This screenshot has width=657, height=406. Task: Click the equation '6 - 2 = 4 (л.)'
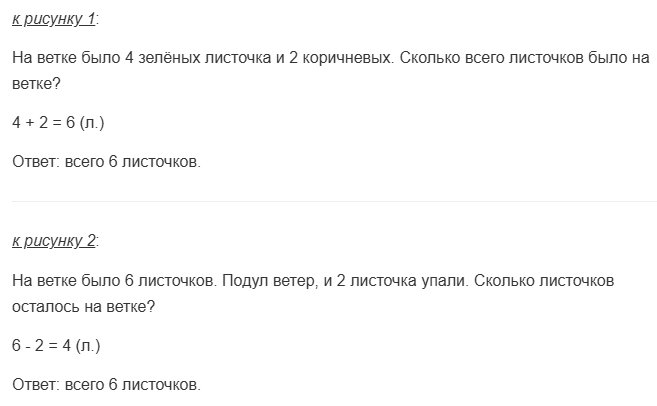56,345
